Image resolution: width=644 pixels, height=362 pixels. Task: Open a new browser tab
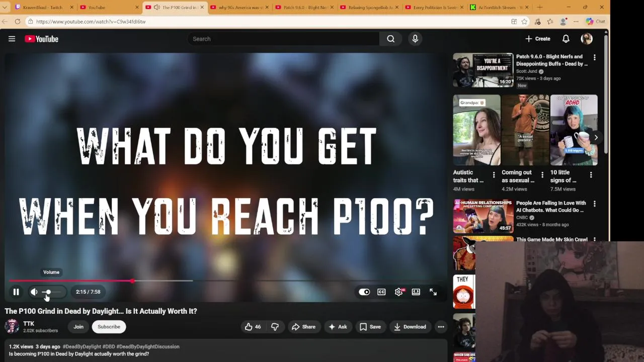[539, 7]
